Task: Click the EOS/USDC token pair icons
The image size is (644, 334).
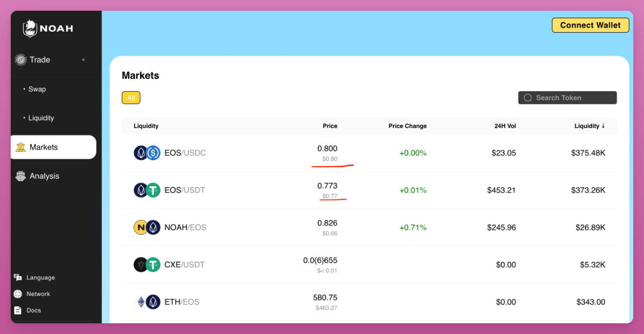Action: click(x=147, y=153)
